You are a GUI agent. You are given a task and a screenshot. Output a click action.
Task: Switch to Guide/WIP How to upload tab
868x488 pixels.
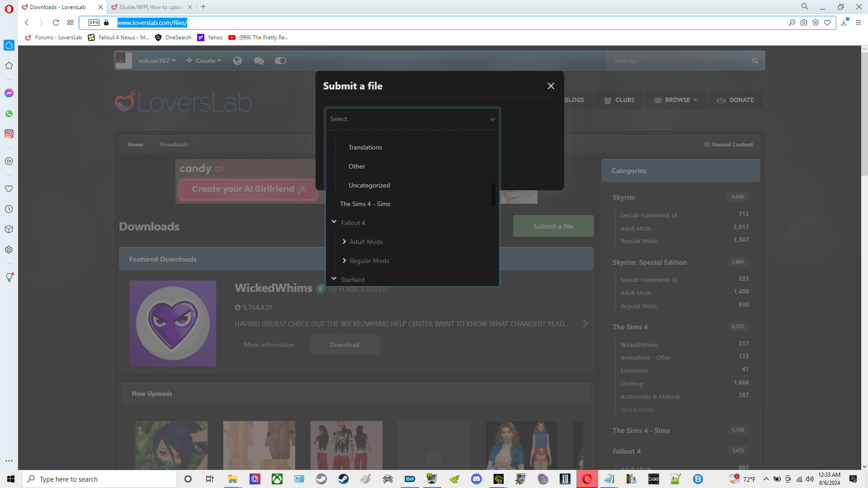pyautogui.click(x=151, y=7)
